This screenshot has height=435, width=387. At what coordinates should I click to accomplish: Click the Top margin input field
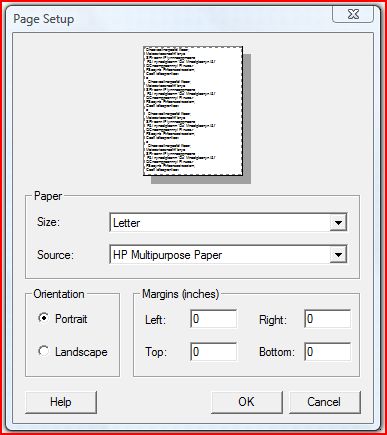214,352
